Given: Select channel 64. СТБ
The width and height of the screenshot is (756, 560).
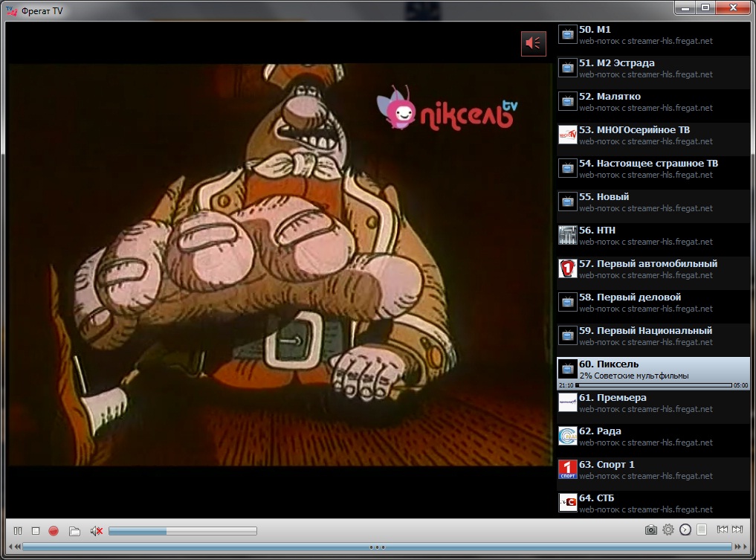Looking at the screenshot, I should click(x=653, y=503).
